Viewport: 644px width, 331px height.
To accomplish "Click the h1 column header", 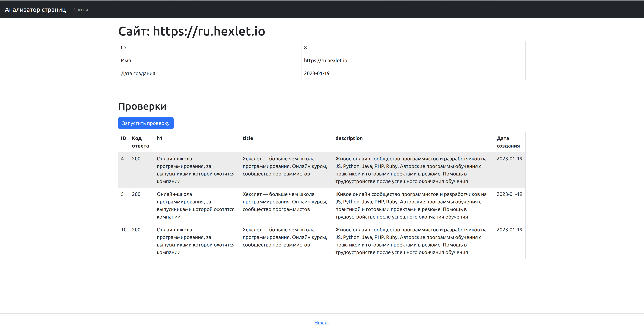I will pos(159,138).
